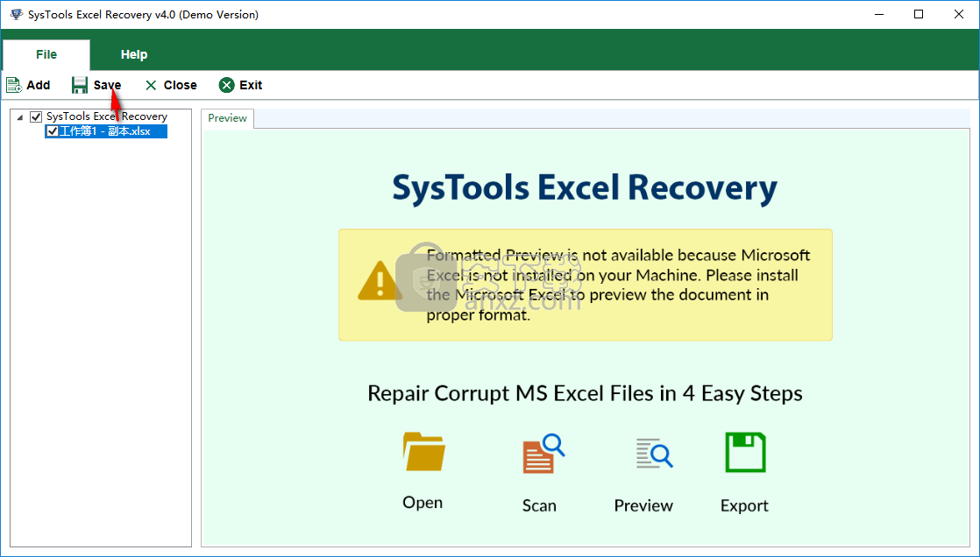Screen dimensions: 980x557
Task: Click the Scan step label
Action: coord(539,505)
